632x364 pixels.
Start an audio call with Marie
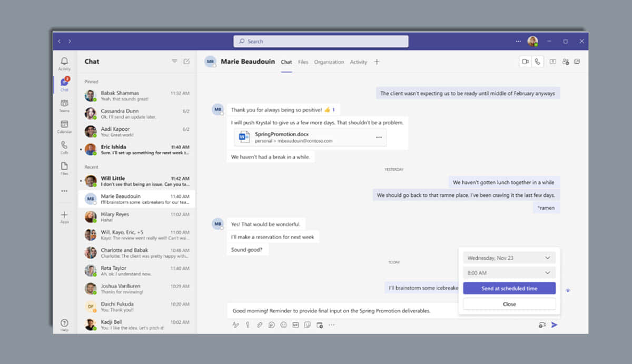537,62
